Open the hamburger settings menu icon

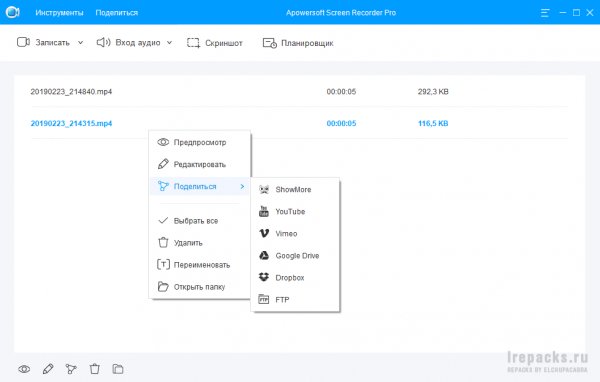pos(545,13)
